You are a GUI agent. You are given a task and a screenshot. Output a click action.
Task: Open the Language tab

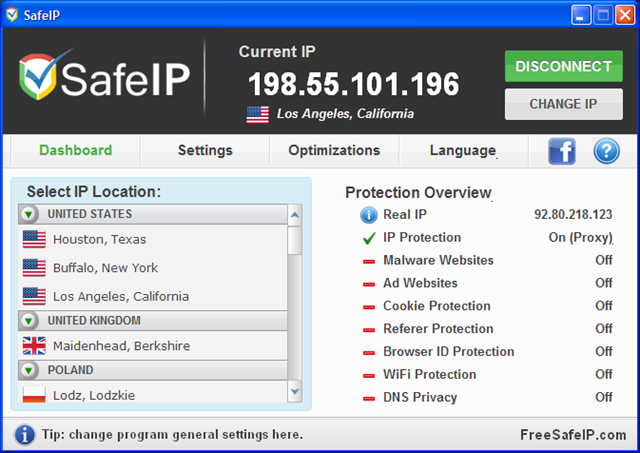click(463, 150)
